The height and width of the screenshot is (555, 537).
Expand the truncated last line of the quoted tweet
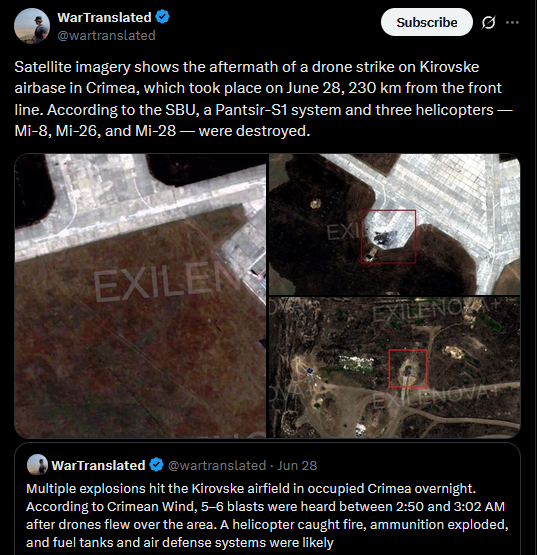[x=180, y=542]
